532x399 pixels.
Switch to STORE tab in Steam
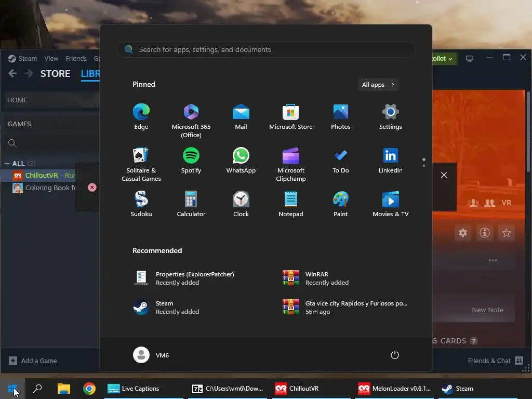tap(55, 74)
